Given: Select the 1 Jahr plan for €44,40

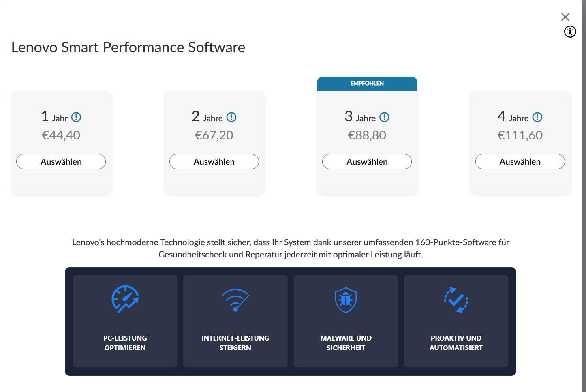Looking at the screenshot, I should coord(61,162).
